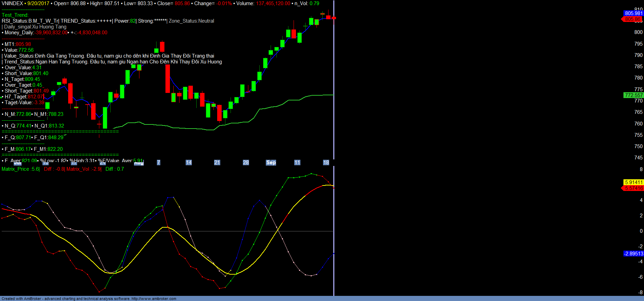Click the blue -2.89513 indicator label
The width and height of the screenshot is (644, 301).
pos(633,254)
